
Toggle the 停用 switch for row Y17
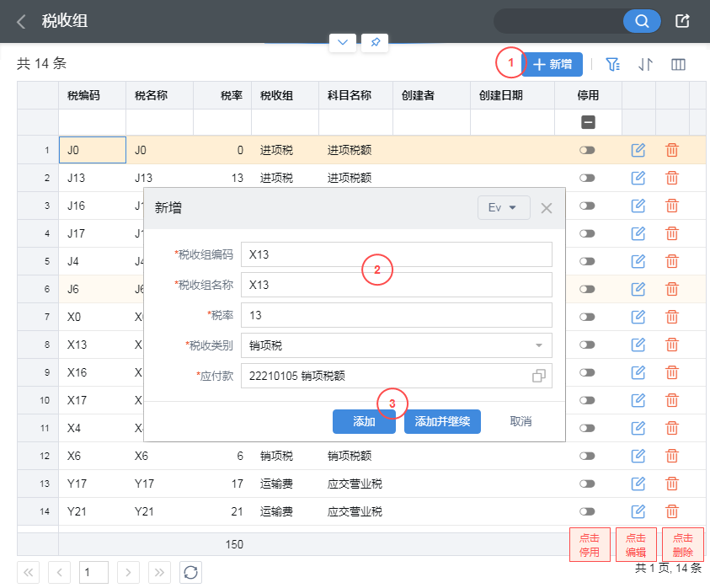(x=587, y=484)
